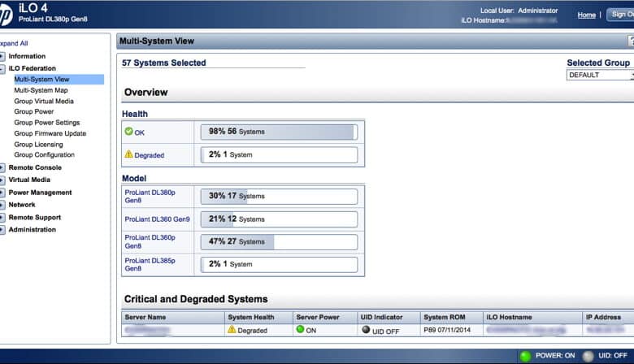This screenshot has height=364, width=634.
Task: Click the Information menu label
Action: click(27, 56)
